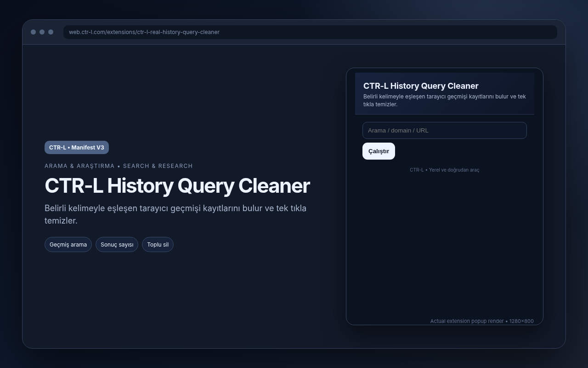Select the Toplu sil tag
This screenshot has width=588, height=368.
tap(158, 245)
